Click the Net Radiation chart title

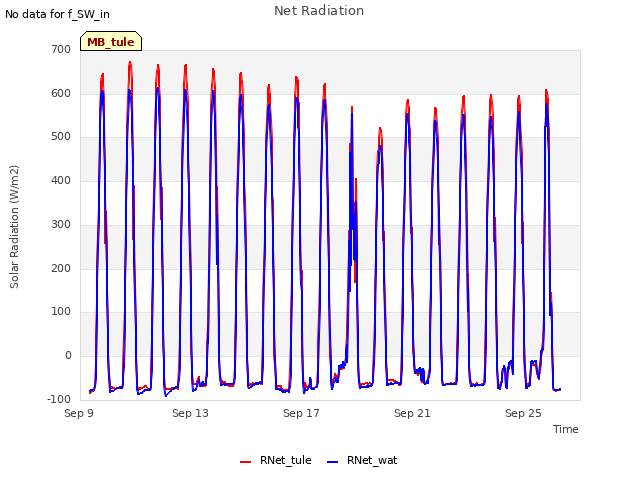[x=319, y=11]
